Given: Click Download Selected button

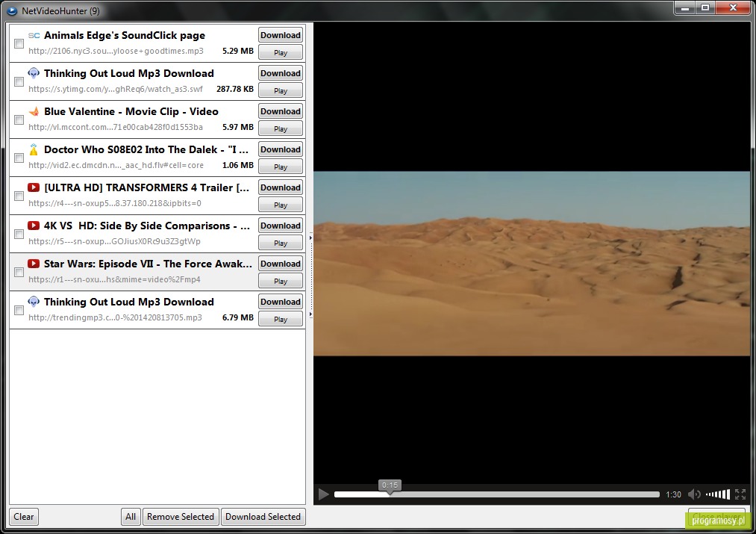Looking at the screenshot, I should click(x=263, y=517).
